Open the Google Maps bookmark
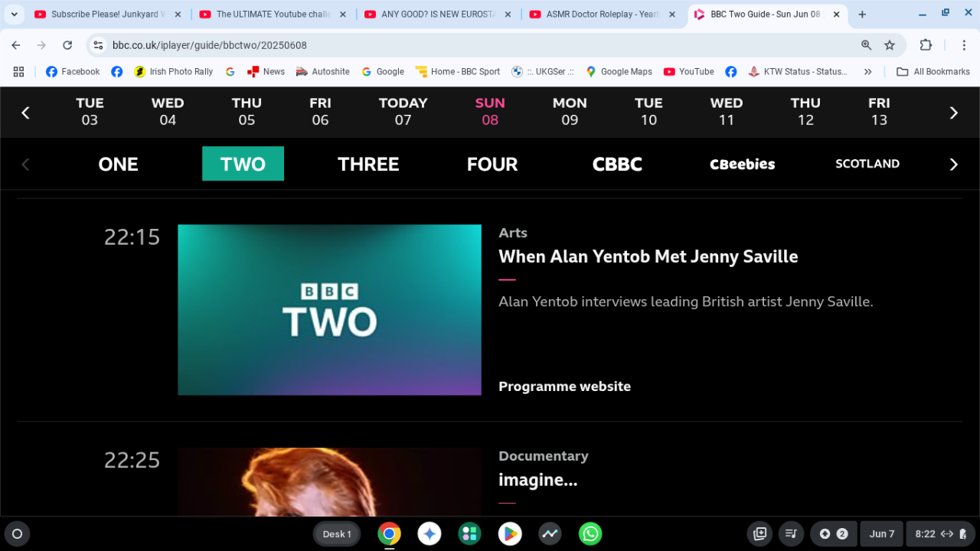 click(619, 71)
